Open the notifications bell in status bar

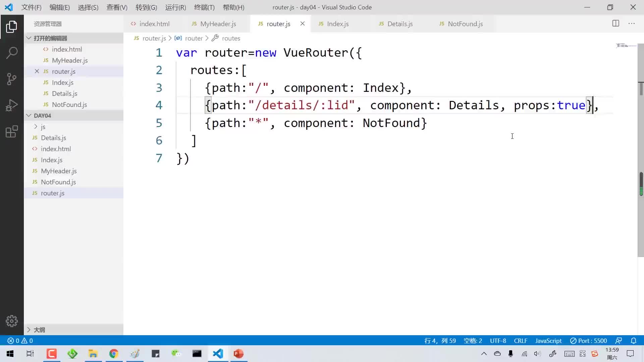pyautogui.click(x=633, y=341)
